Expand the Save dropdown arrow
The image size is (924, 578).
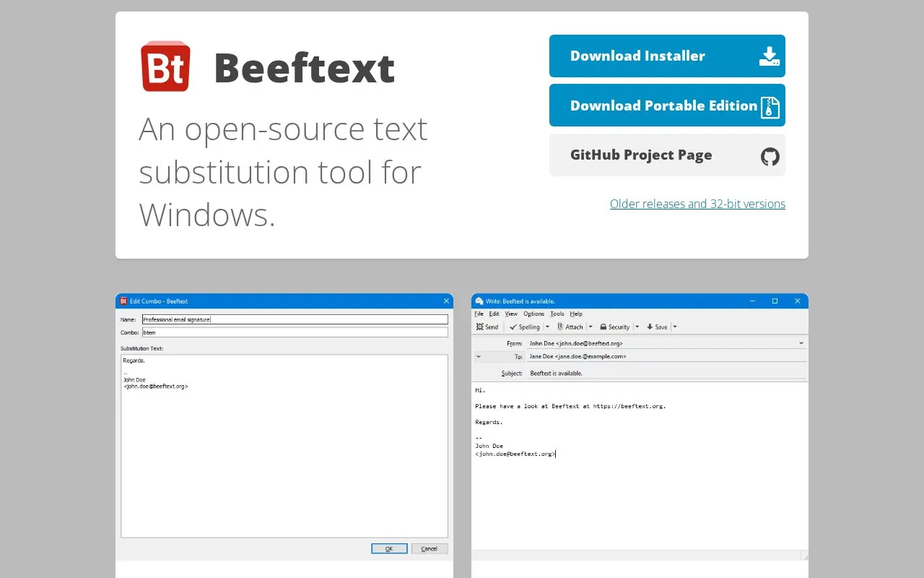[675, 327]
